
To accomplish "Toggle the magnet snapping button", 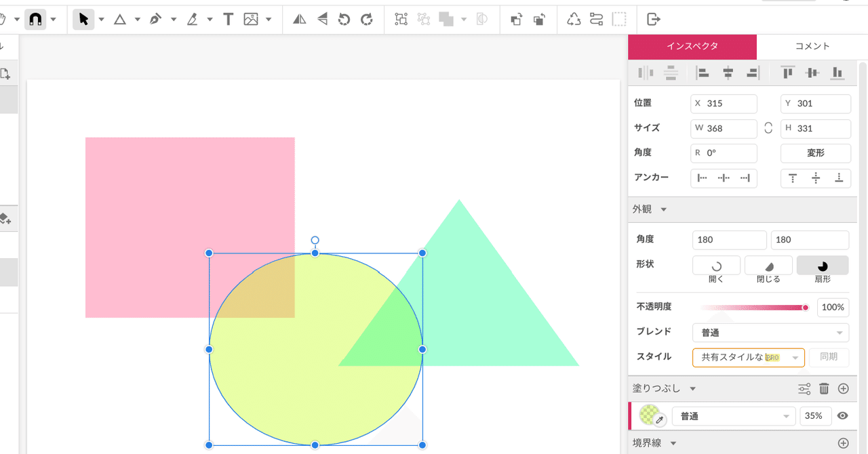I will tap(35, 20).
